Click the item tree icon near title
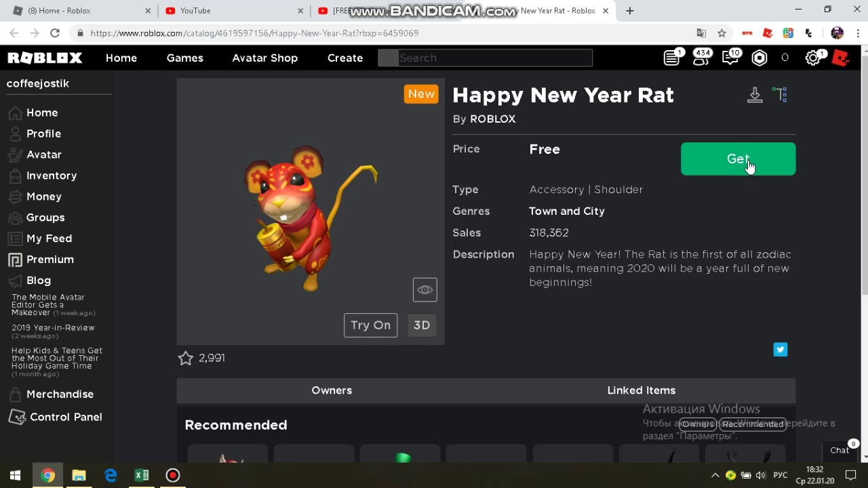This screenshot has width=868, height=488. coord(780,95)
